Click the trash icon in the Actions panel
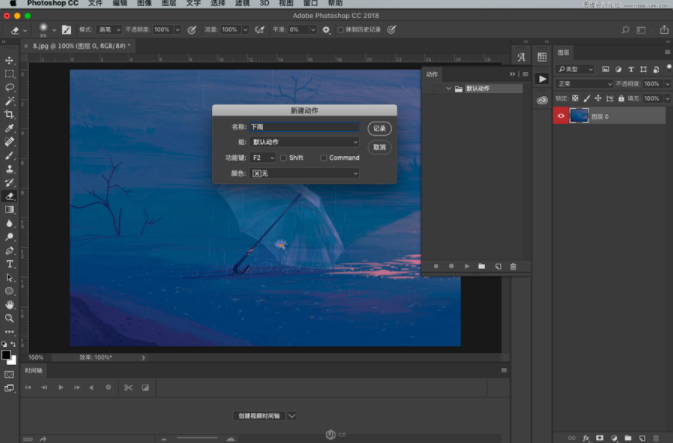The width and height of the screenshot is (673, 443). point(513,266)
